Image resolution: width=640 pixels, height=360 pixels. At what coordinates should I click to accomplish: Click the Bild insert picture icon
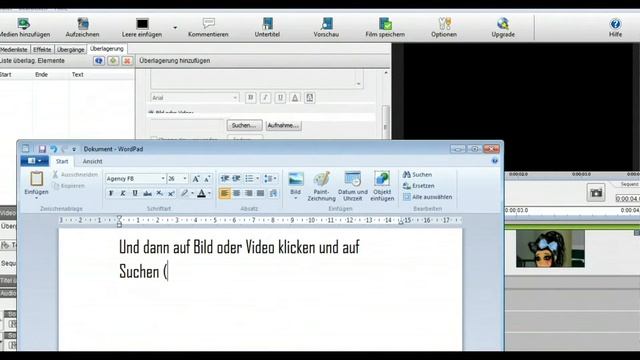[296, 179]
